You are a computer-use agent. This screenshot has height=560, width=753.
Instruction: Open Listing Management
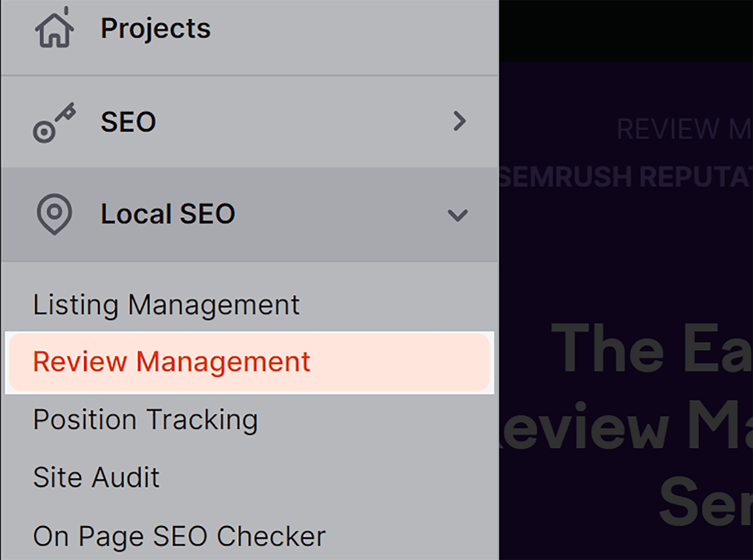tap(166, 304)
